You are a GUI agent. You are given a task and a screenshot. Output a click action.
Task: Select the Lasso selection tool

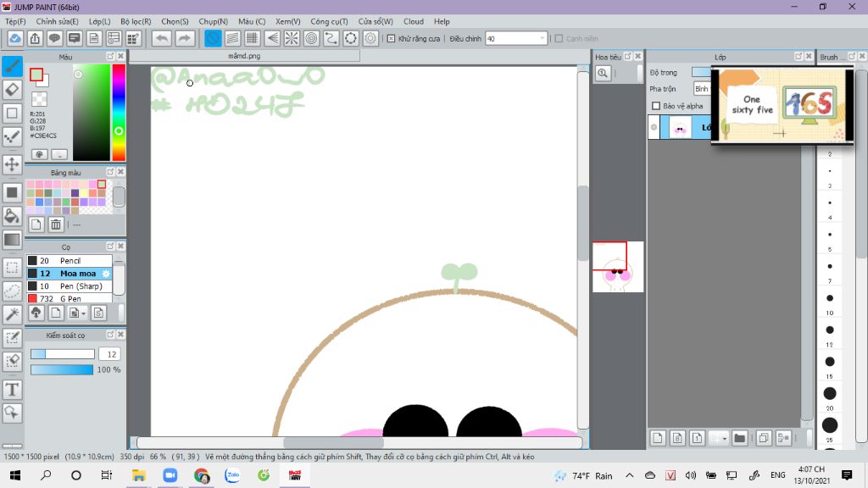[12, 291]
